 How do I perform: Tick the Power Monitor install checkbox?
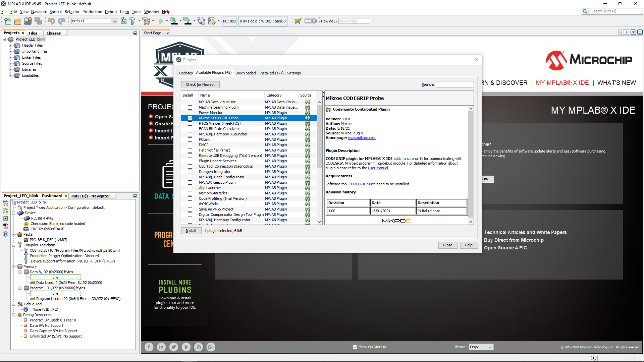click(x=190, y=113)
